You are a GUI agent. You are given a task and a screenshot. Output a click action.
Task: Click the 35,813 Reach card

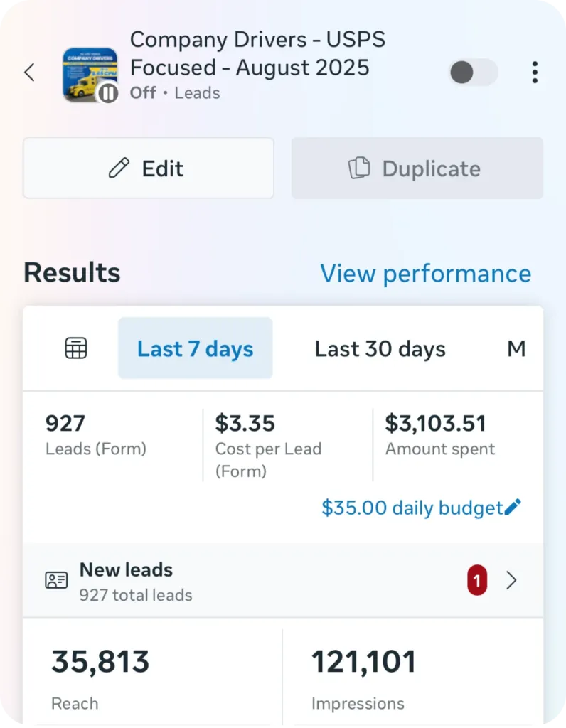tap(152, 677)
